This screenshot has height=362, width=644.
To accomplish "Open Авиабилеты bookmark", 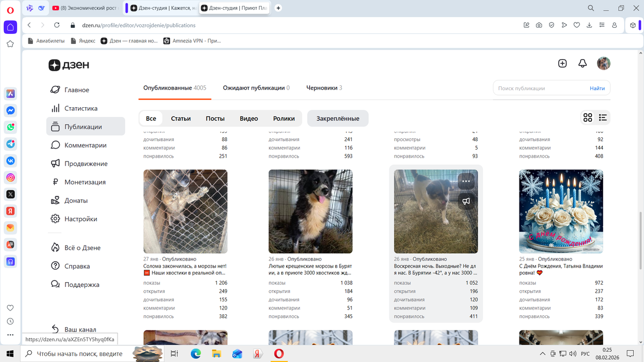I will point(46,41).
